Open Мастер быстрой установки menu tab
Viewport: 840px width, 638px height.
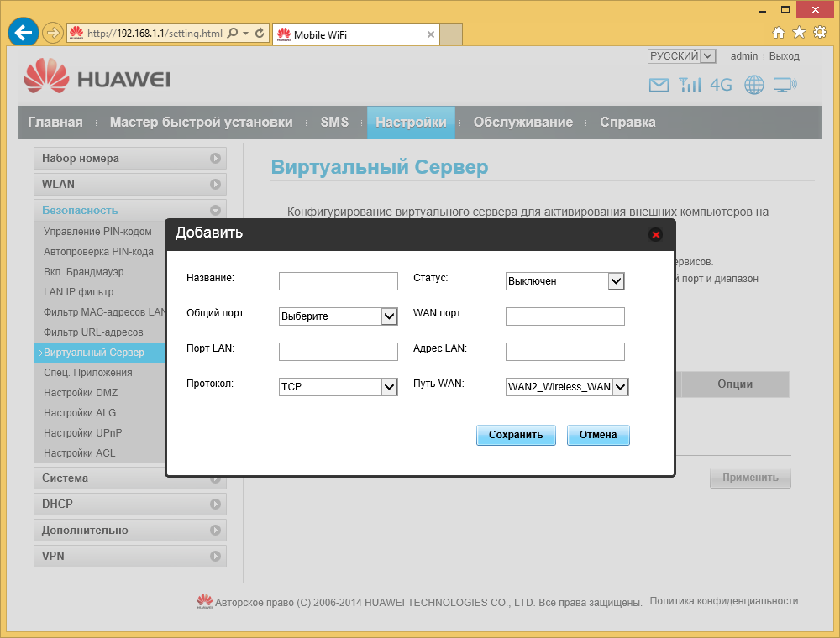(201, 122)
